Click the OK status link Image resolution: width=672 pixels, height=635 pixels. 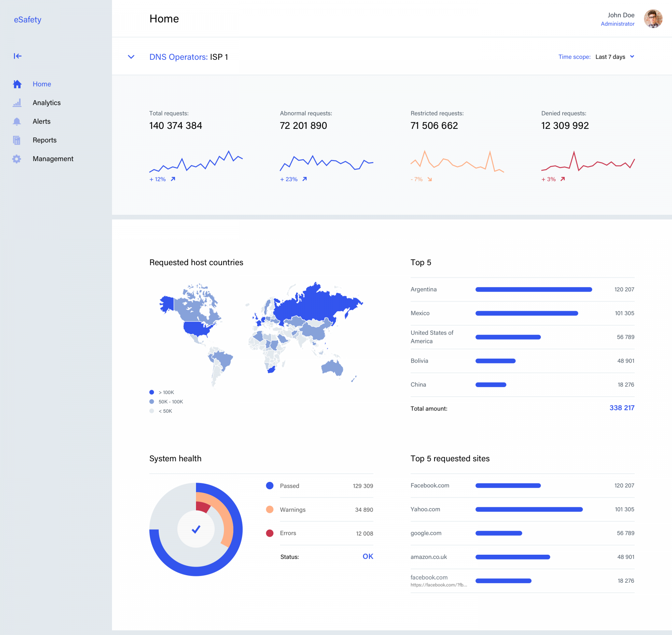tap(368, 556)
